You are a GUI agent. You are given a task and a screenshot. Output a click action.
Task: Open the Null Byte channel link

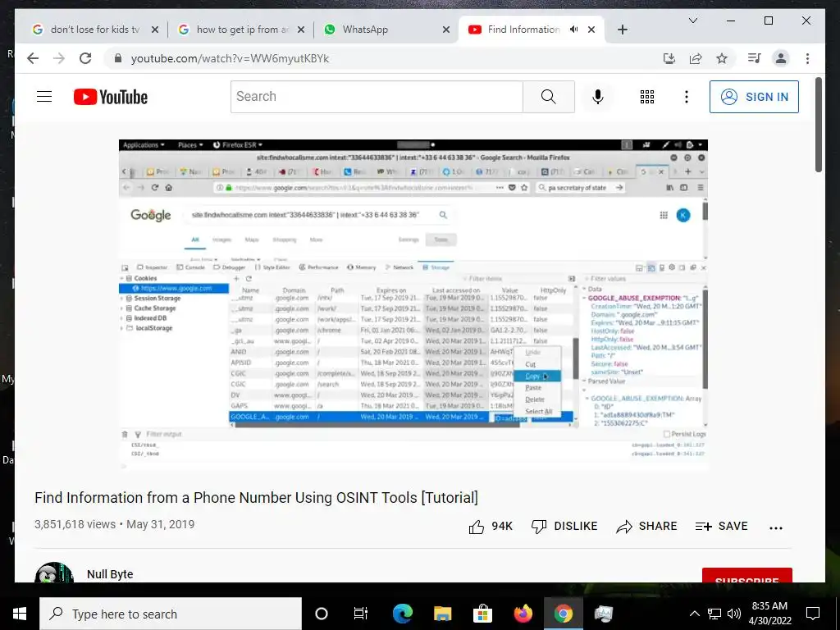click(110, 573)
